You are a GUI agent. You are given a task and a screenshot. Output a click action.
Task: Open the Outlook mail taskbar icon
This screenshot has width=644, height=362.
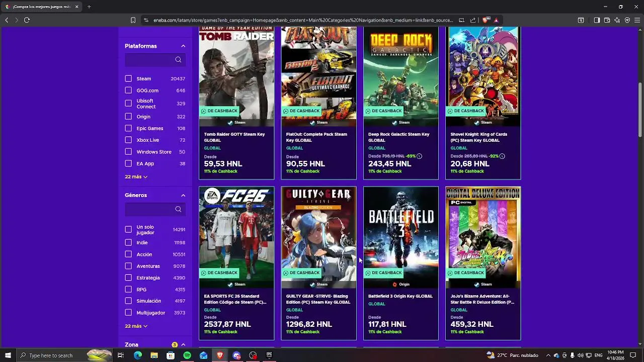click(203, 355)
